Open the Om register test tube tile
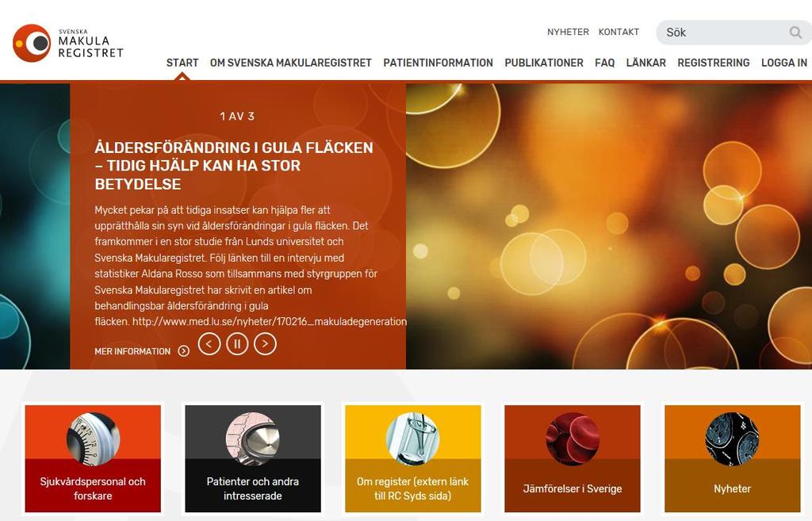Screen dimensions: 812x521 pos(412,439)
